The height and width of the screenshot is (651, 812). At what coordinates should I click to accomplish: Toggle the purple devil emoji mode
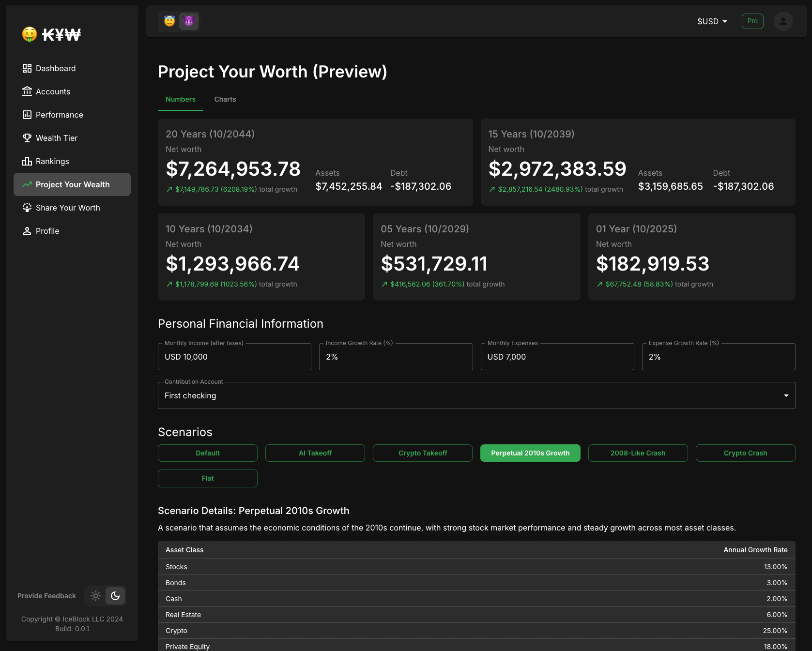coord(189,21)
